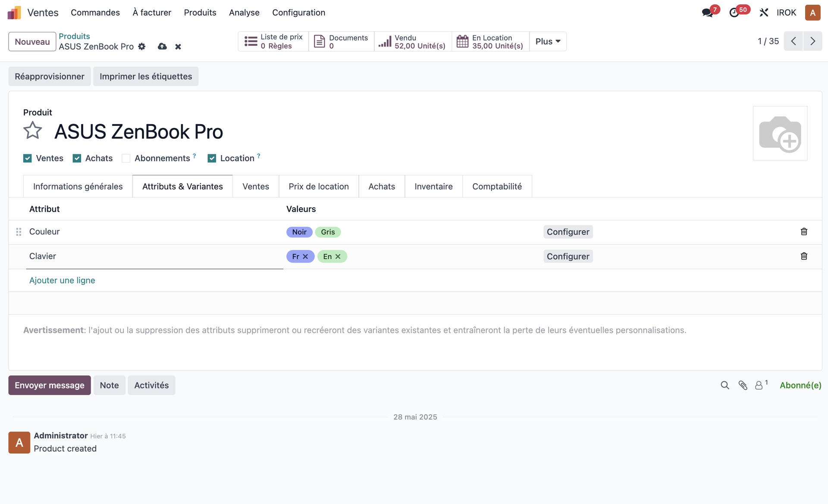Upload a product image via camera placeholder
This screenshot has width=828, height=504.
click(780, 133)
